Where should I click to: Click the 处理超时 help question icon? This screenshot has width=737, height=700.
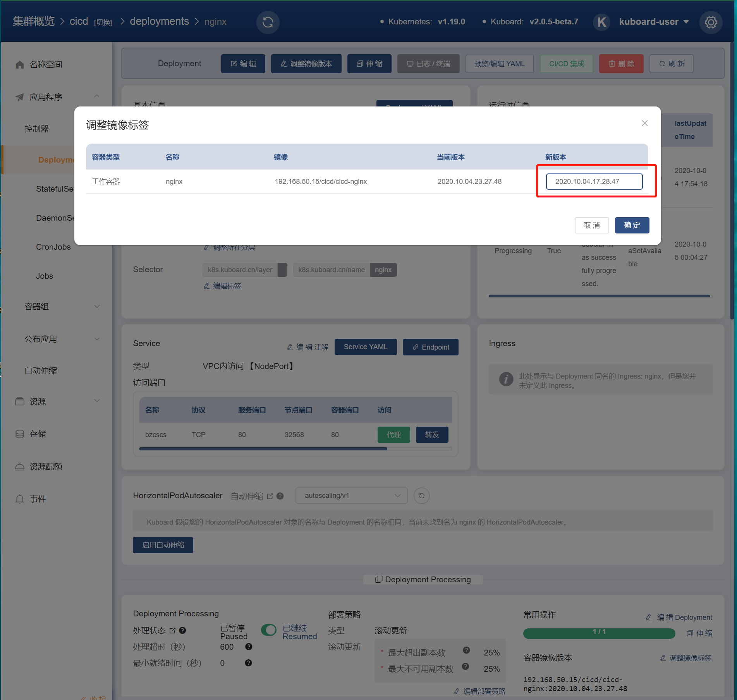(x=249, y=647)
